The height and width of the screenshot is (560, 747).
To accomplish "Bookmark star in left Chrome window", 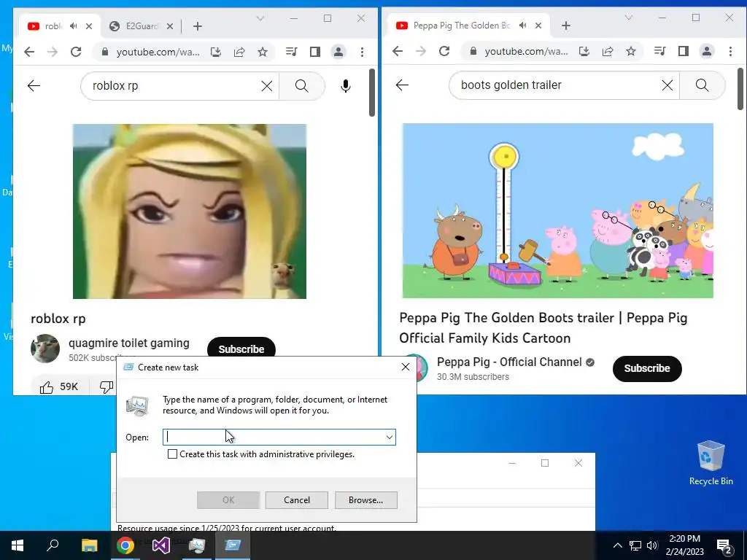I will click(263, 52).
